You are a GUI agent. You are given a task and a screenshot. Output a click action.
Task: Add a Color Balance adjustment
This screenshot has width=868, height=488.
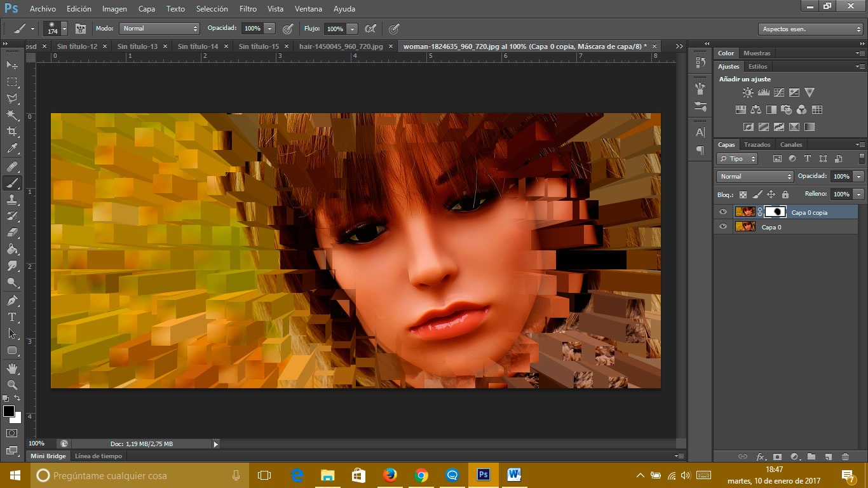[x=756, y=110]
